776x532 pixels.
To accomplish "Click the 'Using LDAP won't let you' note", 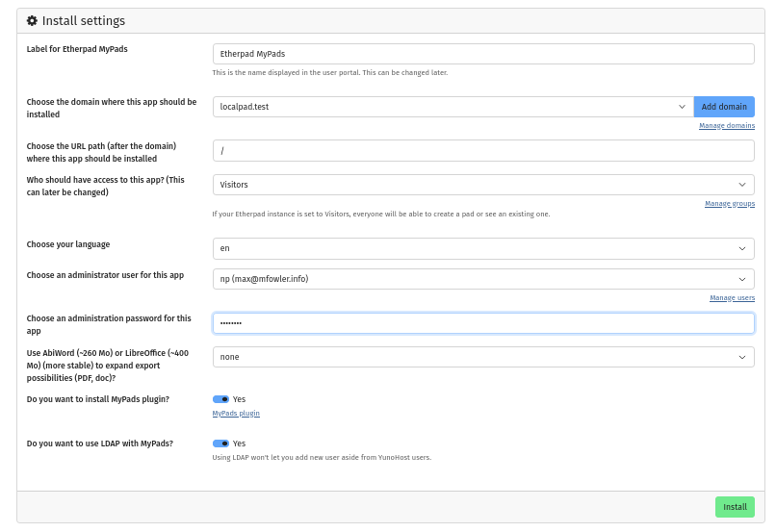I will pyautogui.click(x=322, y=457).
